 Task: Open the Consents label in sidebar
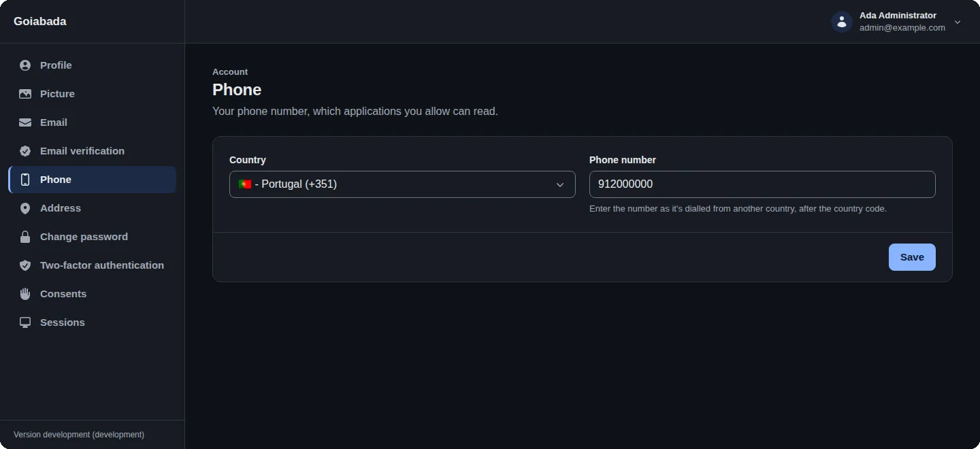63,294
